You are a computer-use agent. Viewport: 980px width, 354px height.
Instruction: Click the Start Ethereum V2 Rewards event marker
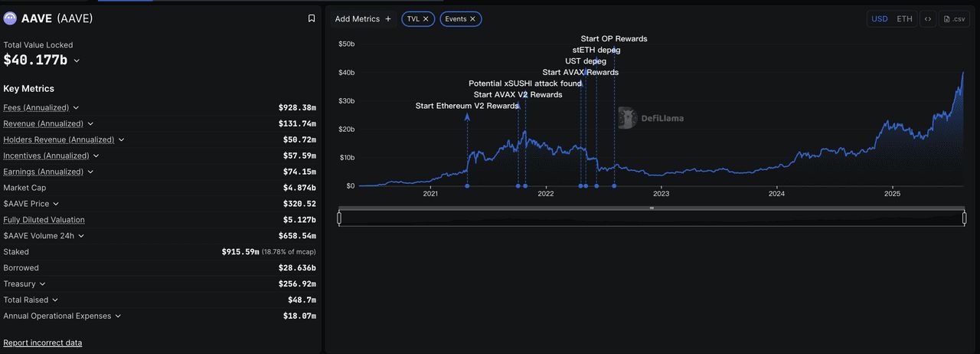click(x=468, y=185)
